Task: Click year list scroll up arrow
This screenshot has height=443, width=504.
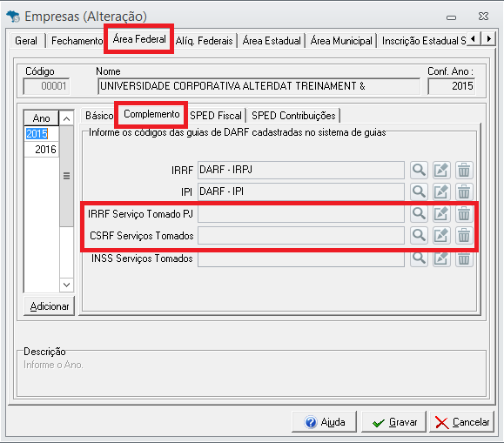Action: pyautogui.click(x=66, y=118)
